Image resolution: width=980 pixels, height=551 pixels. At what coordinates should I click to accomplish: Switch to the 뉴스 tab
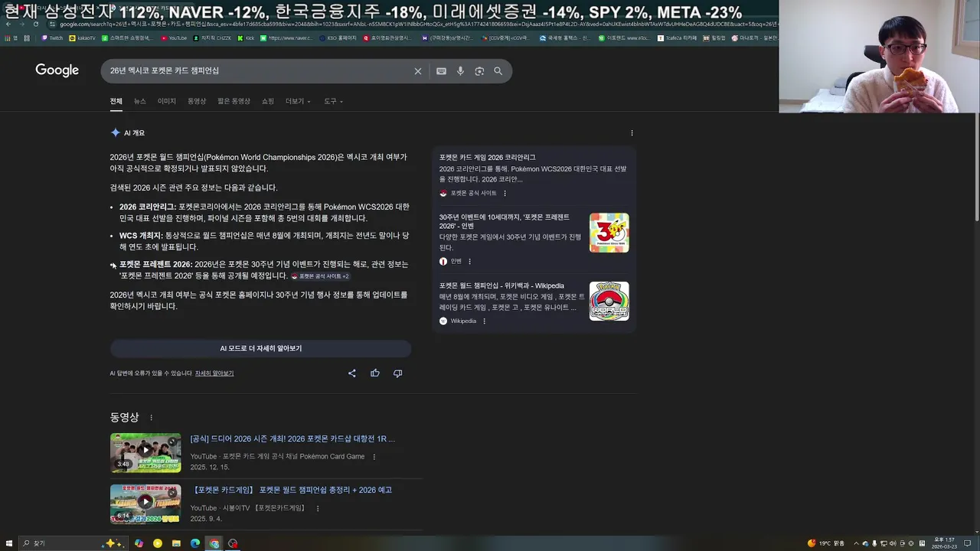(140, 101)
